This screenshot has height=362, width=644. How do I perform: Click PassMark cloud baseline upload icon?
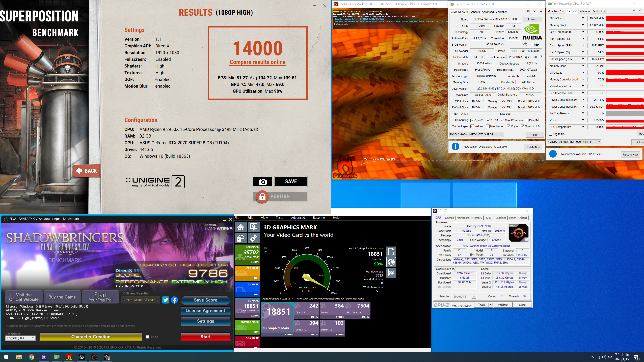(241, 238)
